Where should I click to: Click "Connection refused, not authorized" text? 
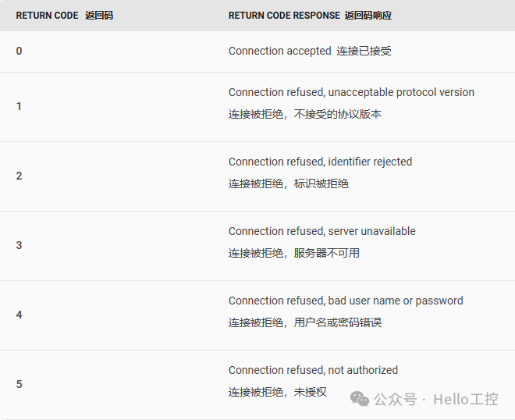pos(313,370)
